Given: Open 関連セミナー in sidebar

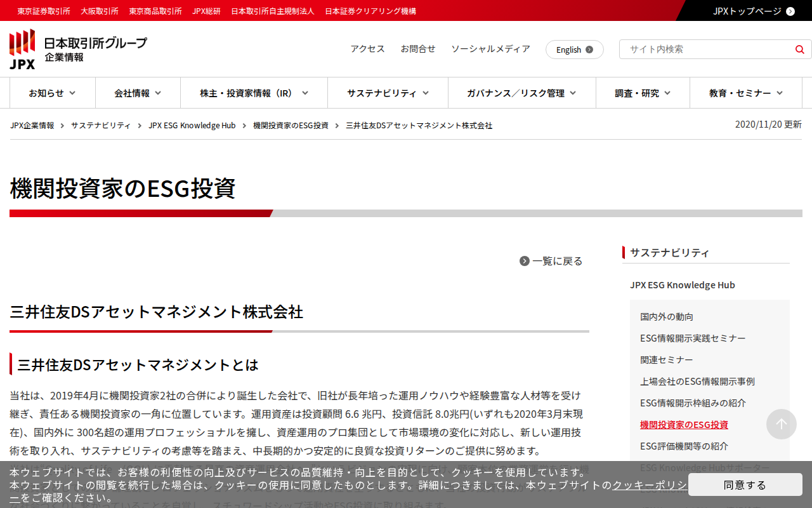Looking at the screenshot, I should click(x=667, y=359).
